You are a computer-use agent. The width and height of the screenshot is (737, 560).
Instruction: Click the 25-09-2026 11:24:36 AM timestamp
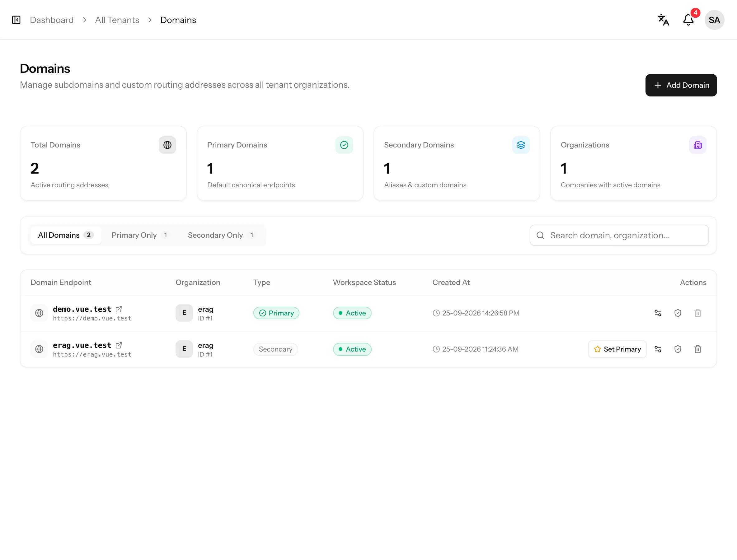click(480, 349)
